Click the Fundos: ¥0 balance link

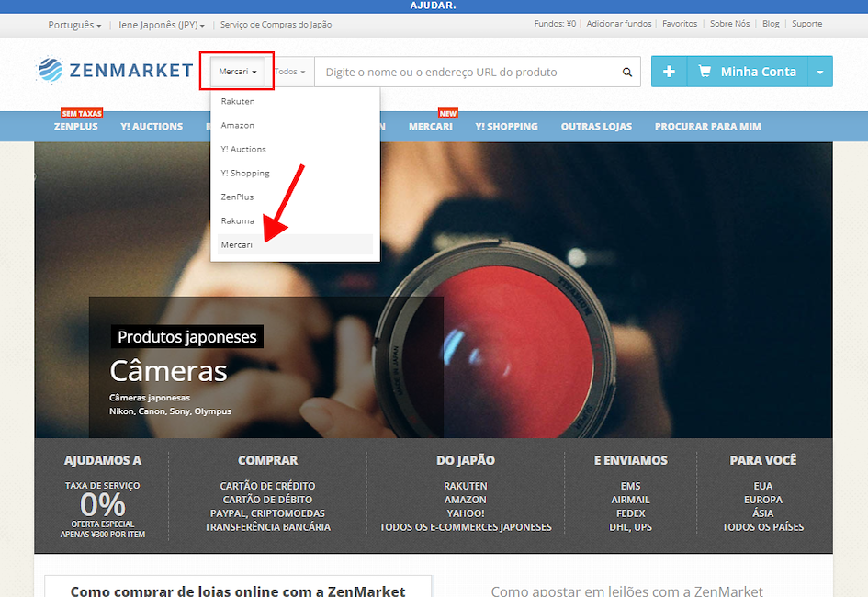(555, 24)
